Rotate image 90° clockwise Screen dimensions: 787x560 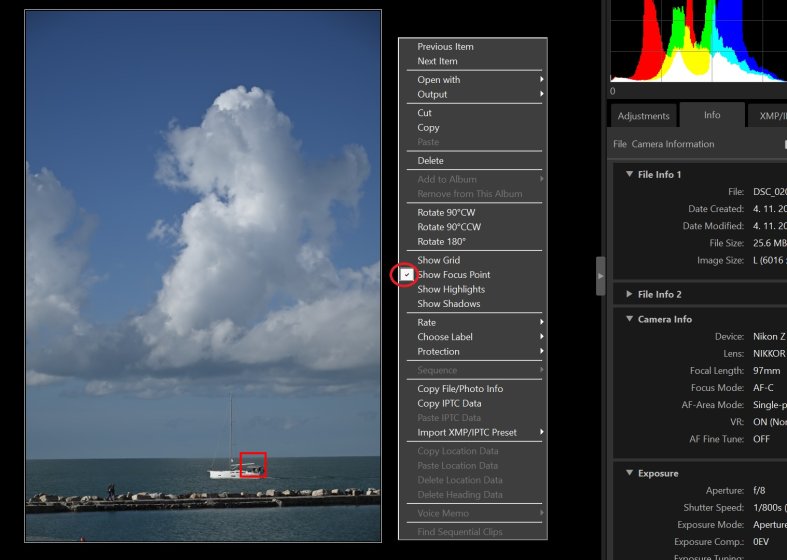pyautogui.click(x=473, y=212)
